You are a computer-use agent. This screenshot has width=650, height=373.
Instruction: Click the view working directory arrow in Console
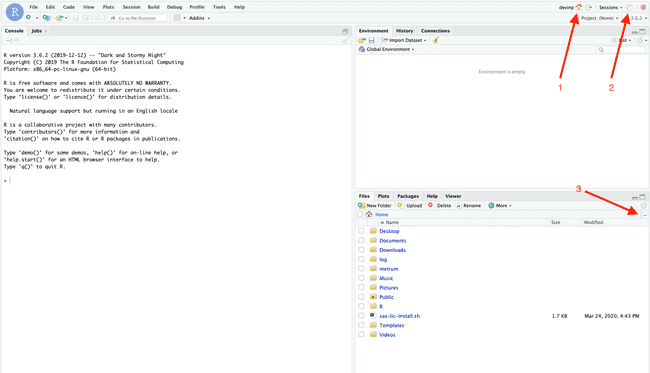coord(17,40)
